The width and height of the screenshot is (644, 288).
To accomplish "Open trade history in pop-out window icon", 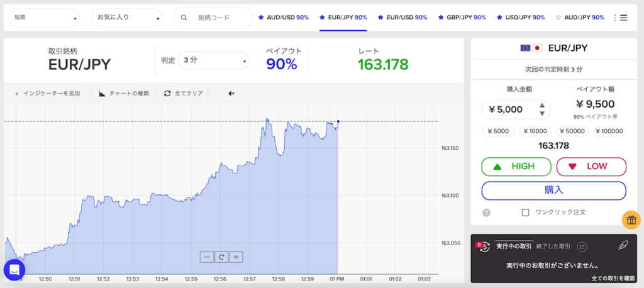I will pyautogui.click(x=582, y=246).
